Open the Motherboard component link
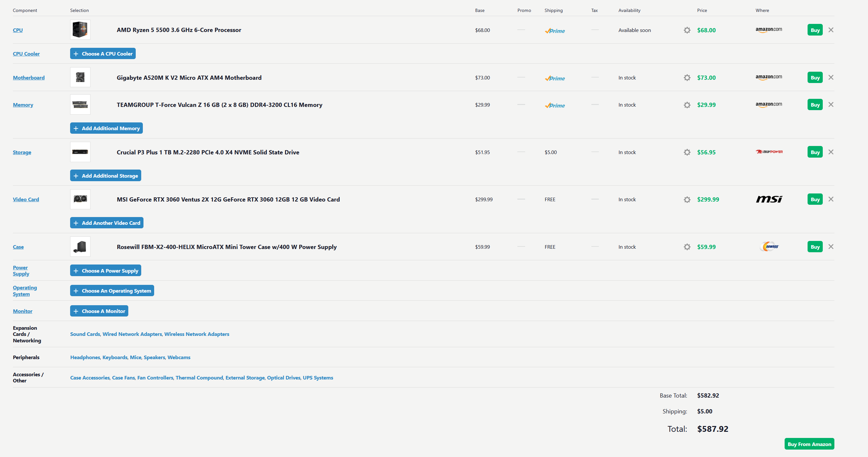 click(x=29, y=78)
